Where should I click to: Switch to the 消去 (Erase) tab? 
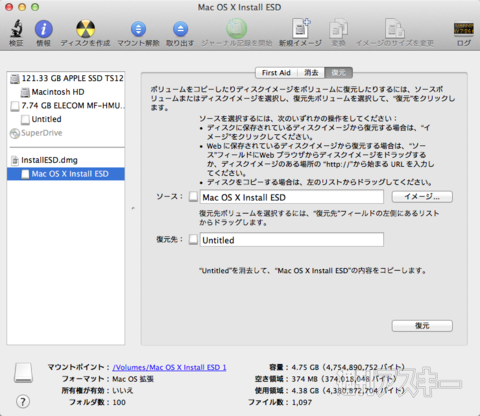(x=311, y=73)
